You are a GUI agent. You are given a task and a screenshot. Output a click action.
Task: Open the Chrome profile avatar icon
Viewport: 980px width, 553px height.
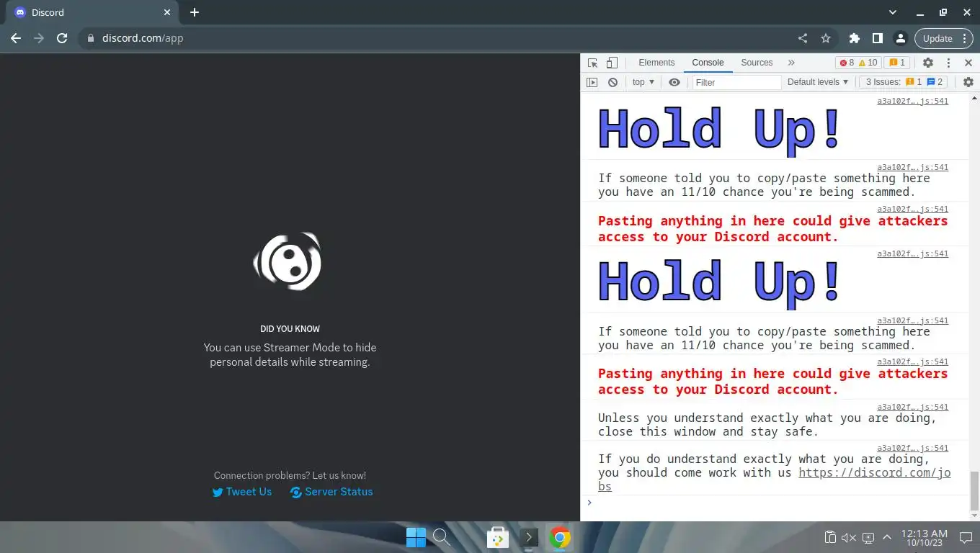coord(900,38)
